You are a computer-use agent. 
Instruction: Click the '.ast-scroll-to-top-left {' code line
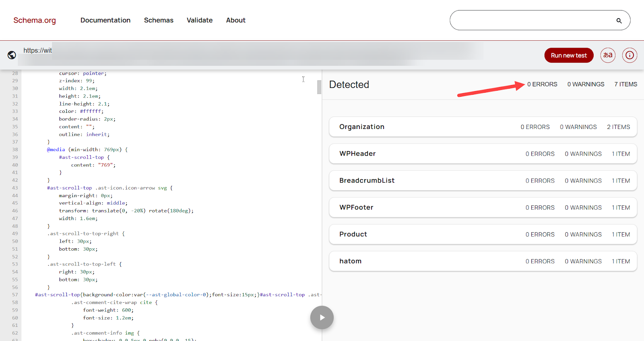[x=85, y=264]
